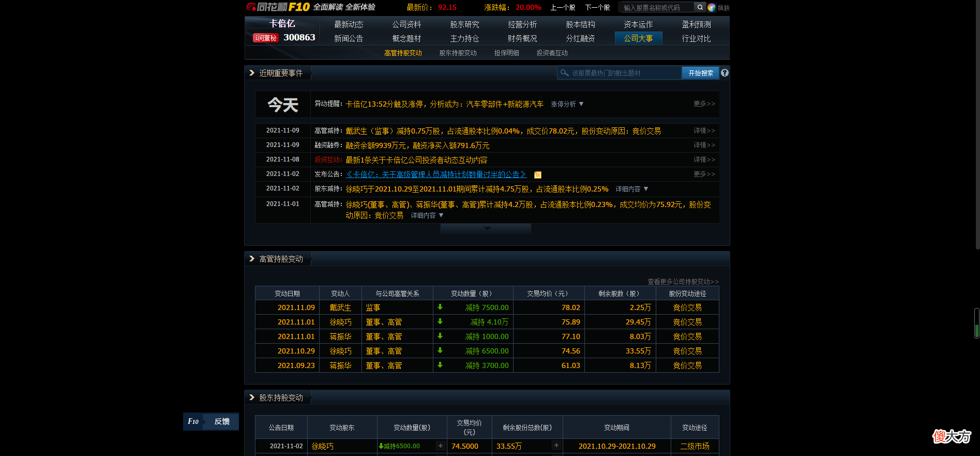Expand the 涨停分析 dropdown
The width and height of the screenshot is (980, 456).
(567, 104)
